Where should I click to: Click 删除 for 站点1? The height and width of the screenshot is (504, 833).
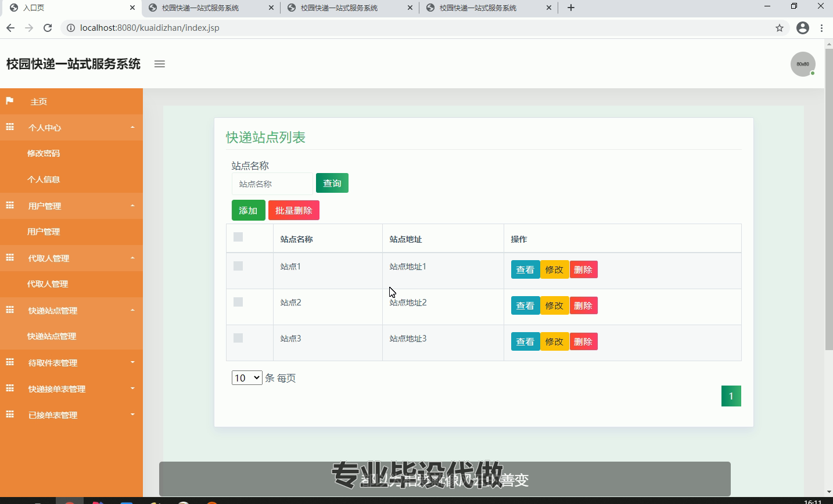point(583,269)
